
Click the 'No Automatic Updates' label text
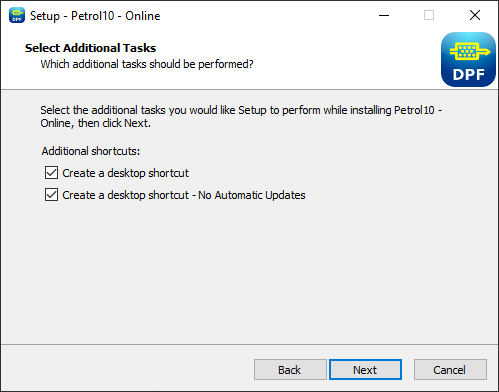click(252, 195)
